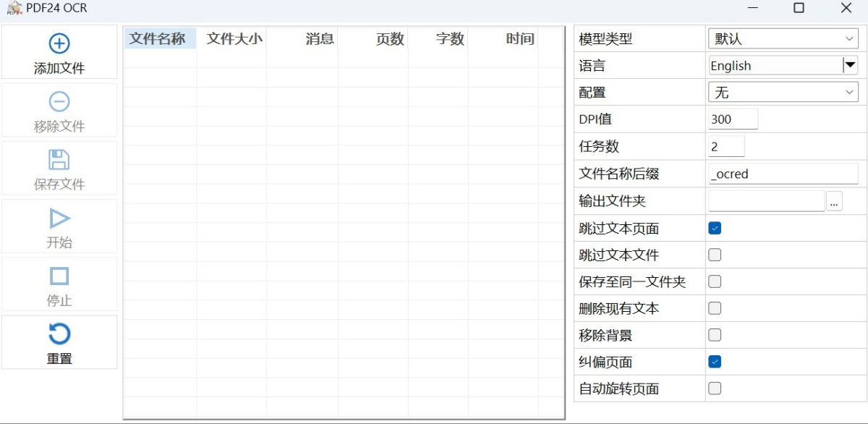Click the browse ... button for 输出文件夹
This screenshot has width=868, height=424.
tap(834, 202)
